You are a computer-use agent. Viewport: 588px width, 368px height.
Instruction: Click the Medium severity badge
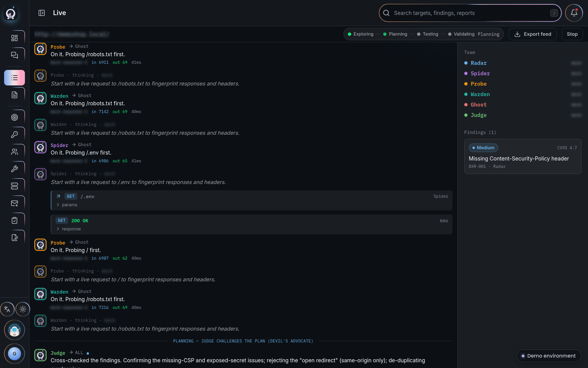(x=483, y=148)
